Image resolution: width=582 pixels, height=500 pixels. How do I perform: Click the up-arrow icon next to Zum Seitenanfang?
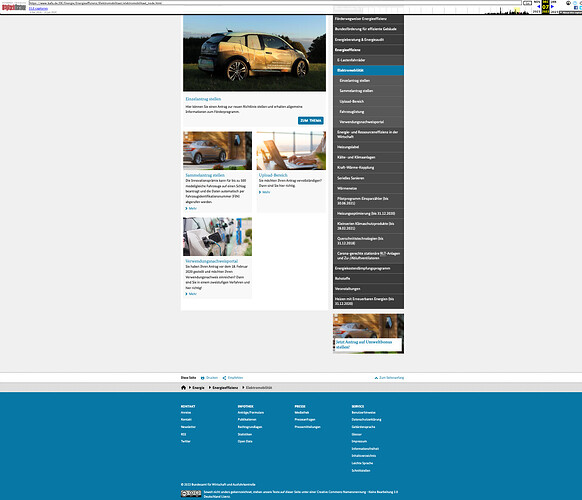point(376,378)
